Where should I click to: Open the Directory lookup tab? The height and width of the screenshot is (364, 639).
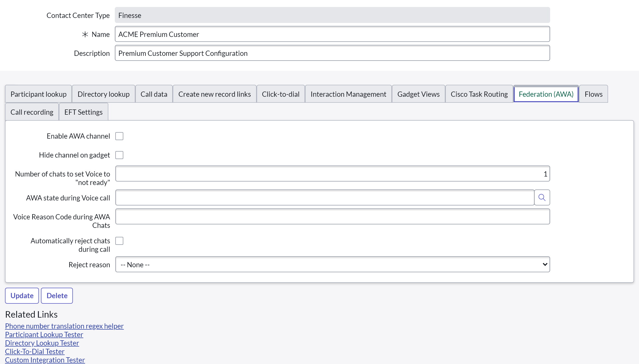pos(103,94)
